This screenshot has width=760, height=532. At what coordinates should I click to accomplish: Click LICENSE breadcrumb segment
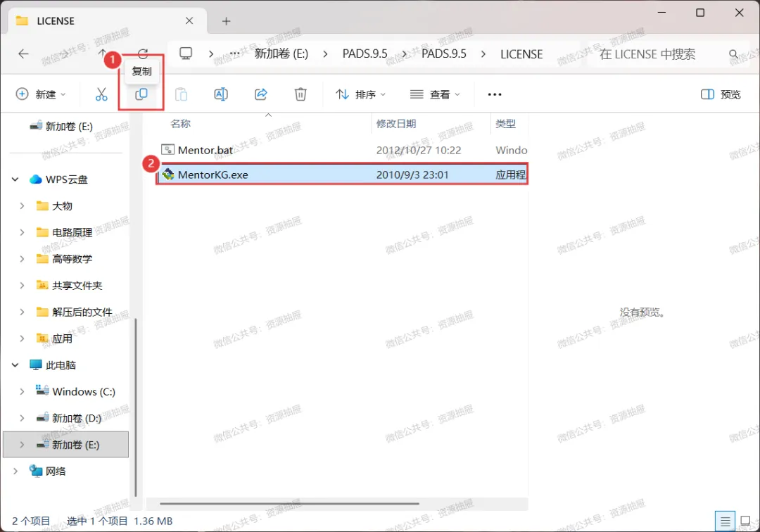point(521,53)
